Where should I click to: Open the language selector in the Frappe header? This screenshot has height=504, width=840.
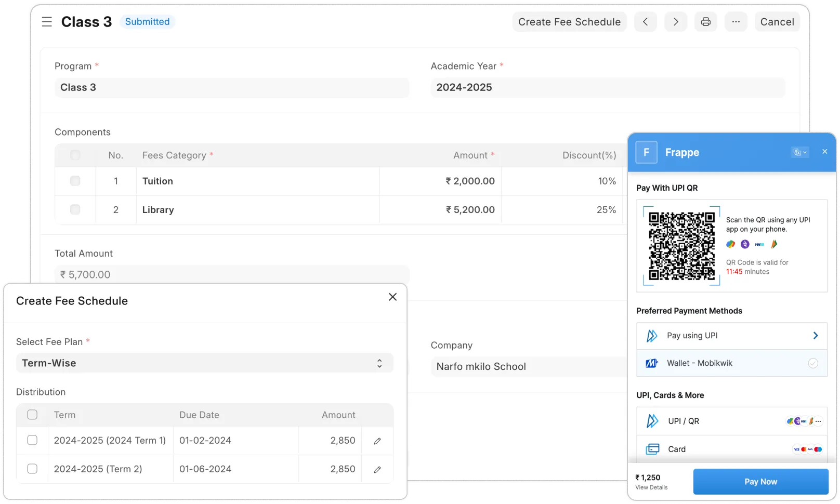799,152
